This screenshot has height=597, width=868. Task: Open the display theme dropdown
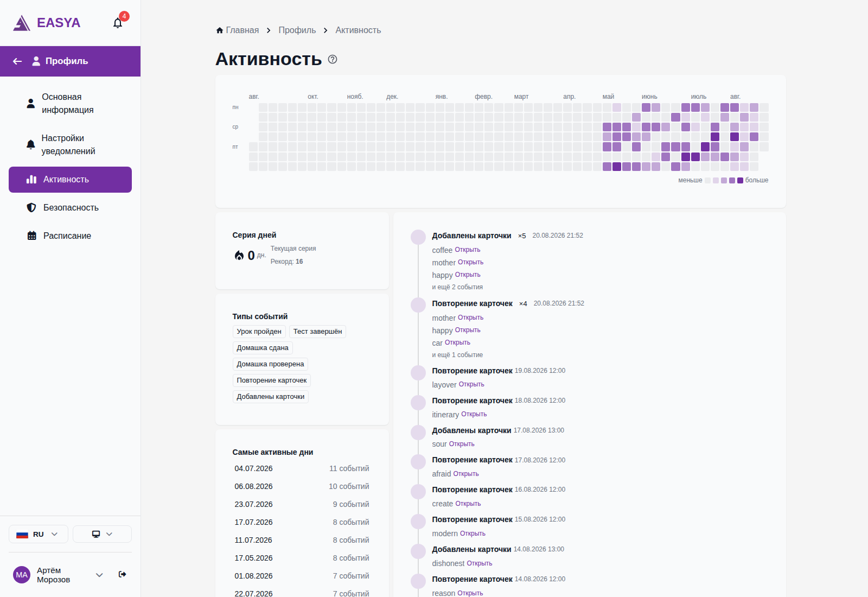tap(102, 534)
